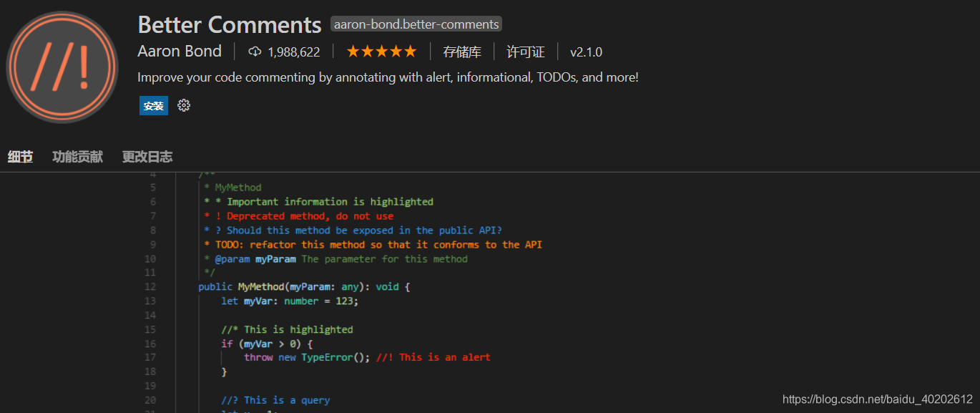The width and height of the screenshot is (980, 413).
Task: Click the blue 'Should this method be exposed' line
Action: pos(353,230)
